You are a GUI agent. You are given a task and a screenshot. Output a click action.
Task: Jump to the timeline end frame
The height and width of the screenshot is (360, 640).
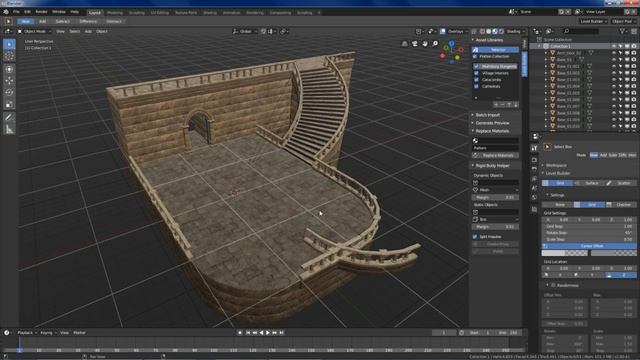coord(282,333)
